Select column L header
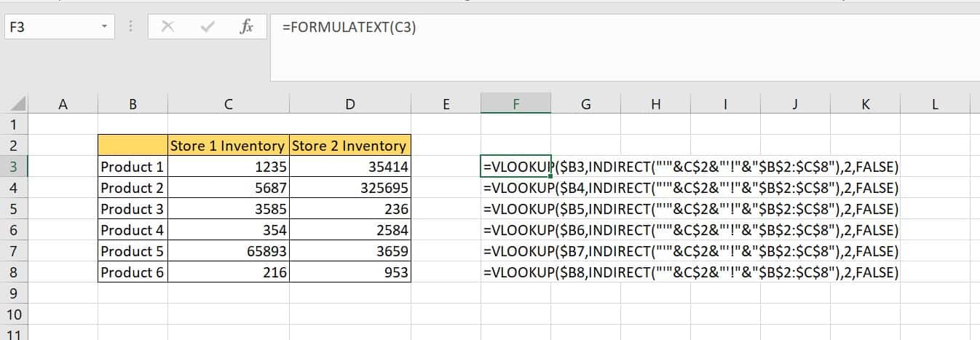 pyautogui.click(x=935, y=104)
